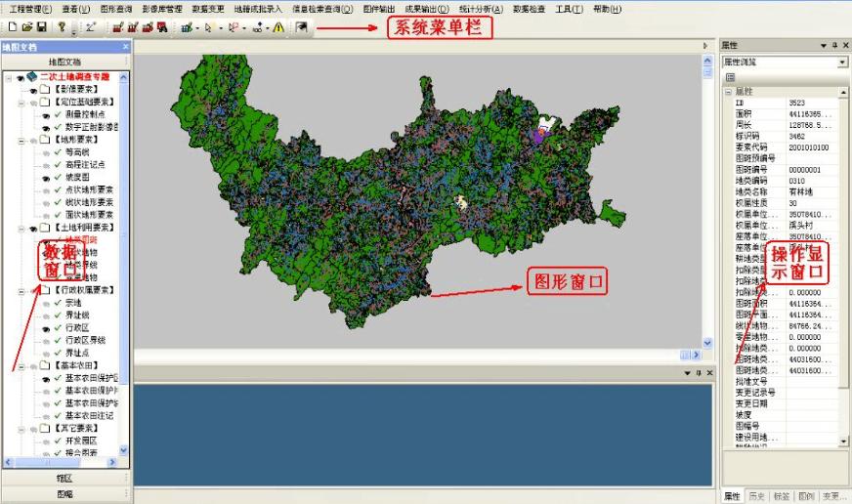Screen dimensions: 852x504
Task: Switch to the 历史 tab at bottom right
Action: point(756,495)
